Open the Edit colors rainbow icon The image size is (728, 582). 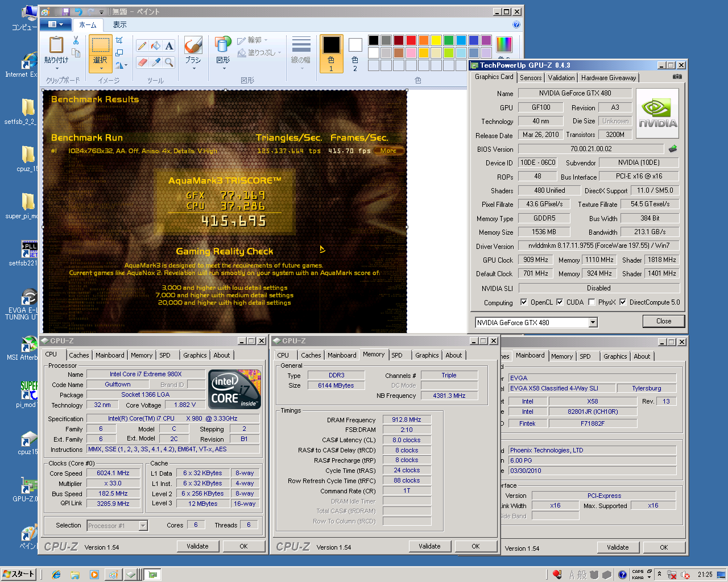click(504, 44)
